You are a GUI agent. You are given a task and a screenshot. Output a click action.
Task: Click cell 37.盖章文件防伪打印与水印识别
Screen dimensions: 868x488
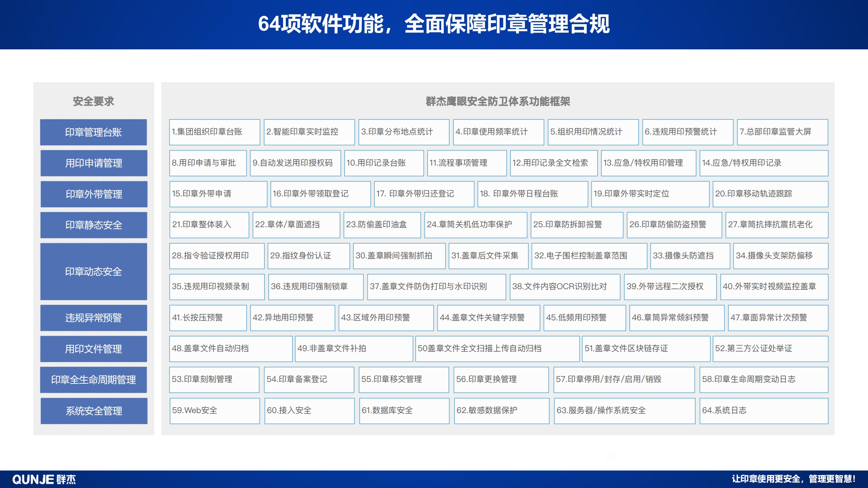tap(437, 287)
